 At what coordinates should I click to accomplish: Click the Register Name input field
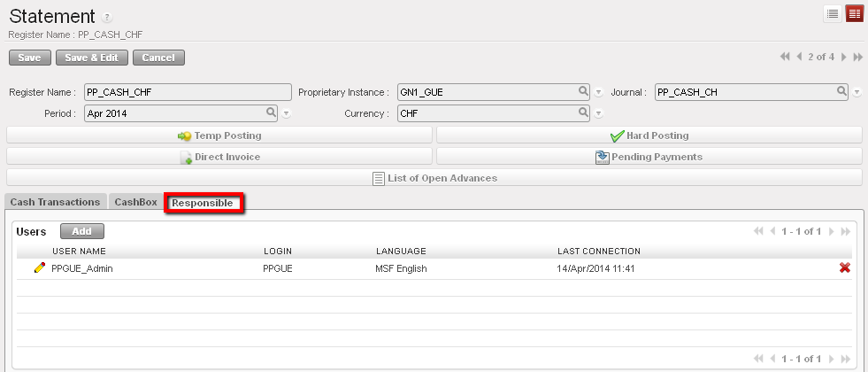click(x=188, y=92)
